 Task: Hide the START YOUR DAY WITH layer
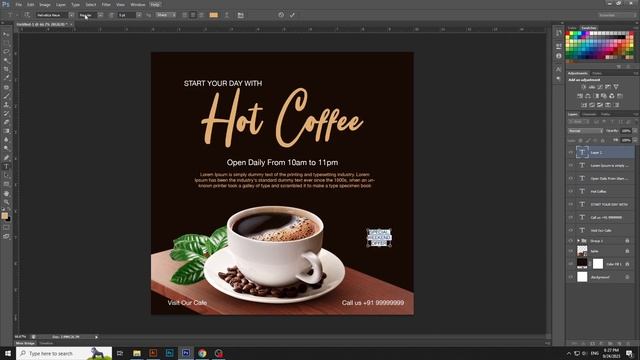coord(571,204)
